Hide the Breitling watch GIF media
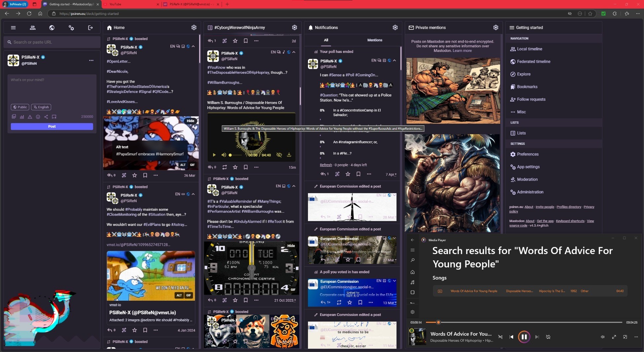 pyautogui.click(x=291, y=246)
